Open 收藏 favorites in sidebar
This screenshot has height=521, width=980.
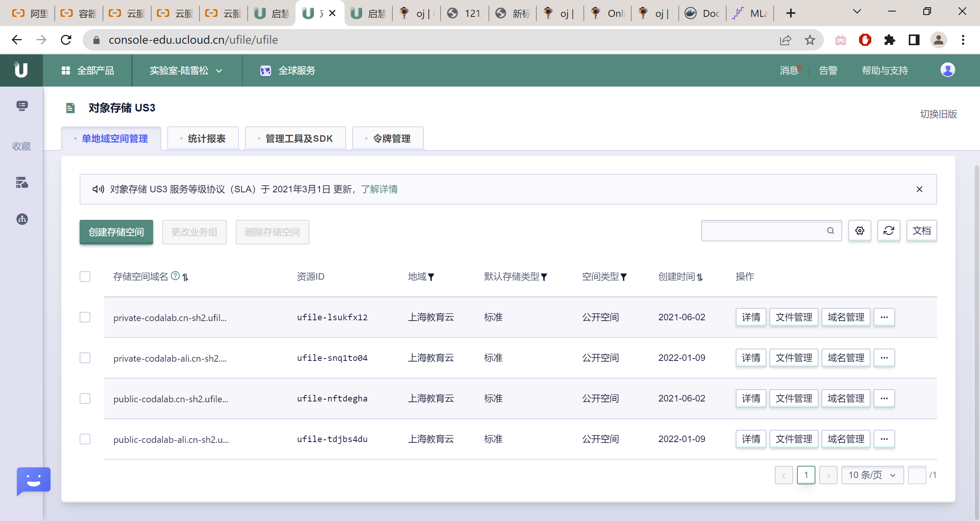point(21,146)
